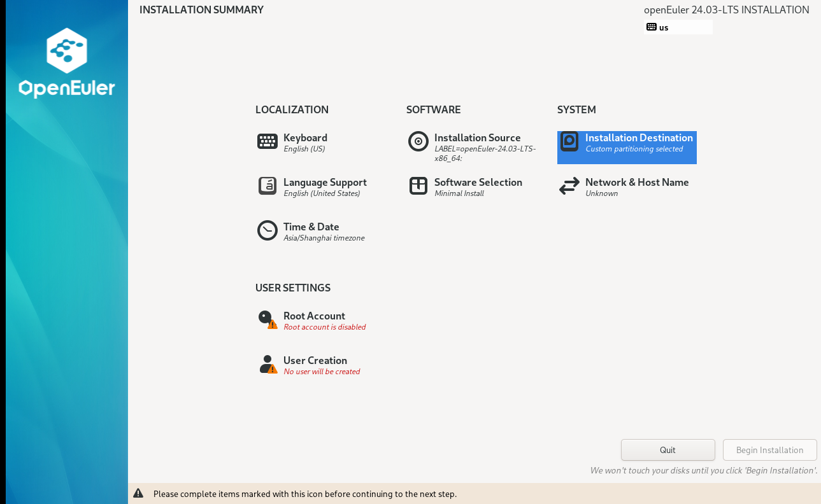Click the Software Selection package icon
Screen dimensions: 821x504
coord(418,186)
